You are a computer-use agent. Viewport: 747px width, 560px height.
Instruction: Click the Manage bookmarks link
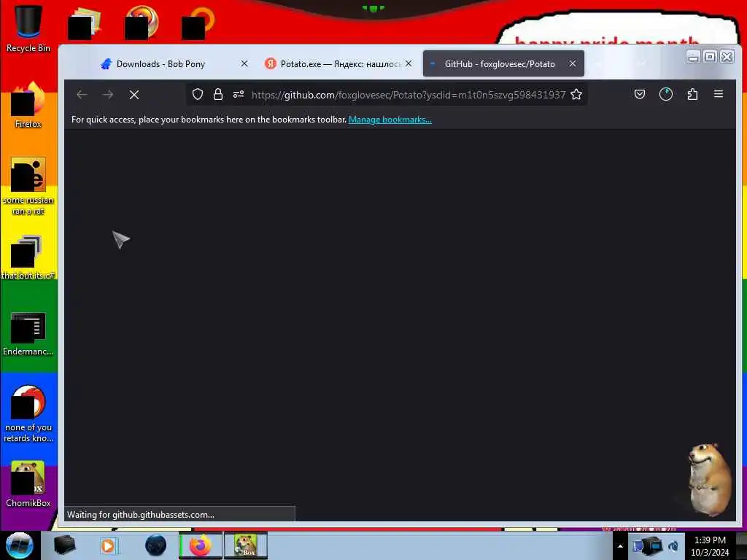(390, 120)
